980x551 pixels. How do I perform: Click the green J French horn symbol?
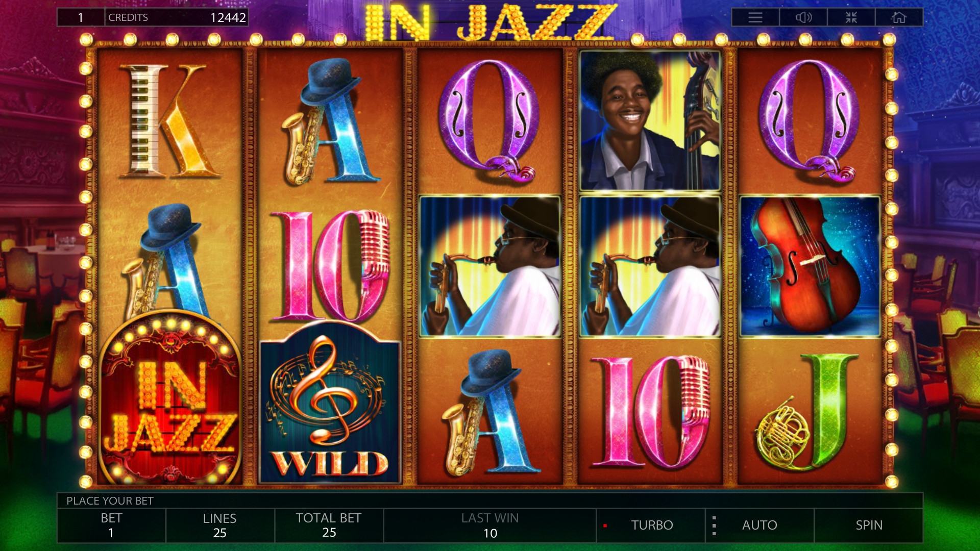coord(810,412)
